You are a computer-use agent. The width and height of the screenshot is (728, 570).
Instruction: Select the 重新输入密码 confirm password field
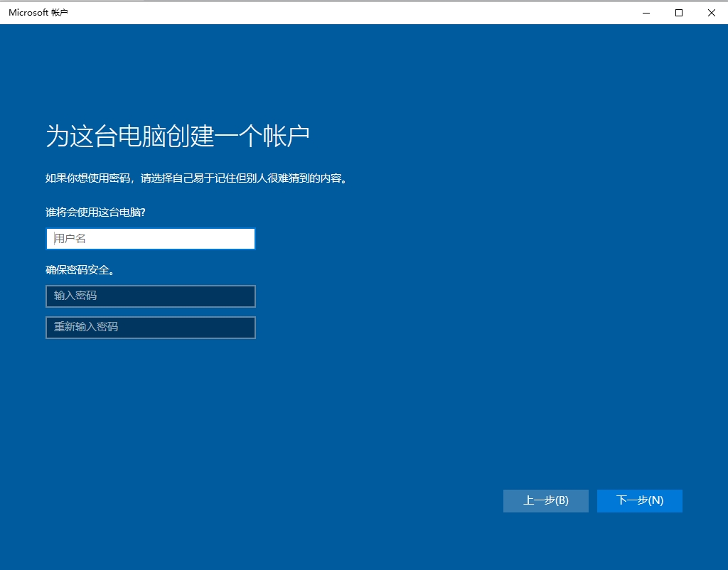tap(150, 328)
